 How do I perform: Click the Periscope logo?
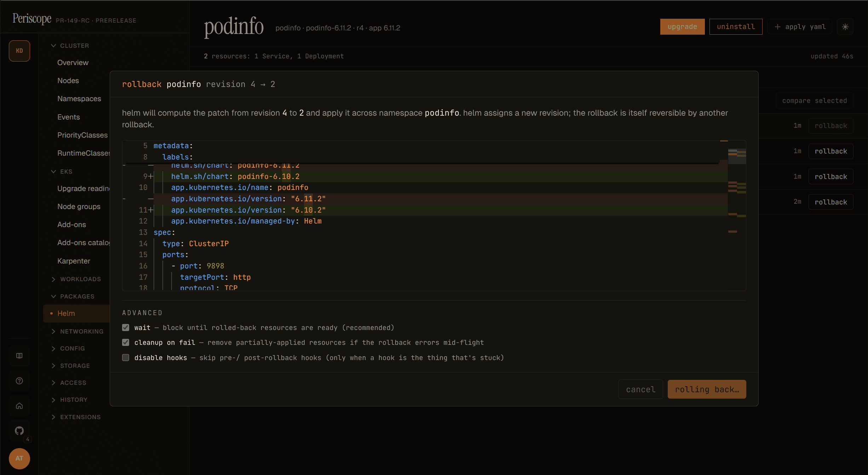32,18
